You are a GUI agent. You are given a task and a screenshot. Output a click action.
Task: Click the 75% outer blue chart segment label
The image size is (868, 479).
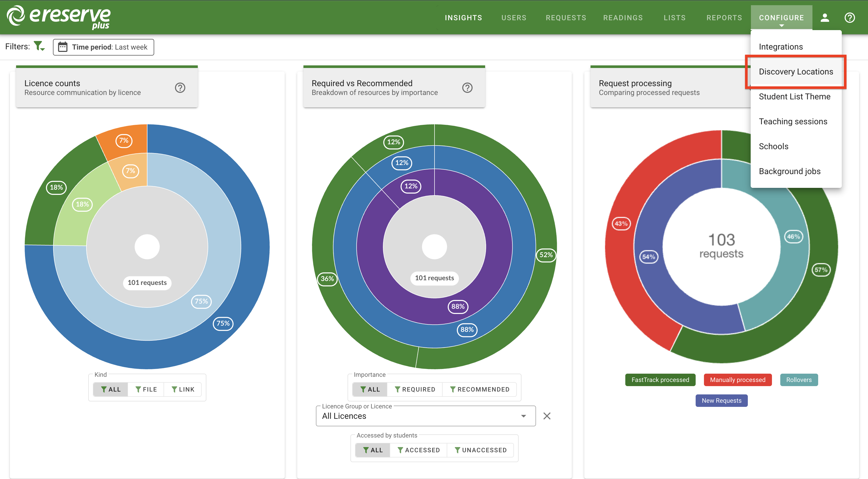click(223, 323)
